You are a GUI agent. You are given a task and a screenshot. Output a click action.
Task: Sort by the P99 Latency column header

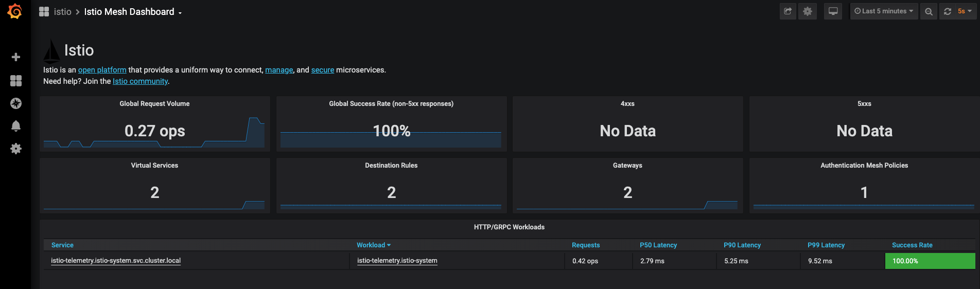coord(826,245)
